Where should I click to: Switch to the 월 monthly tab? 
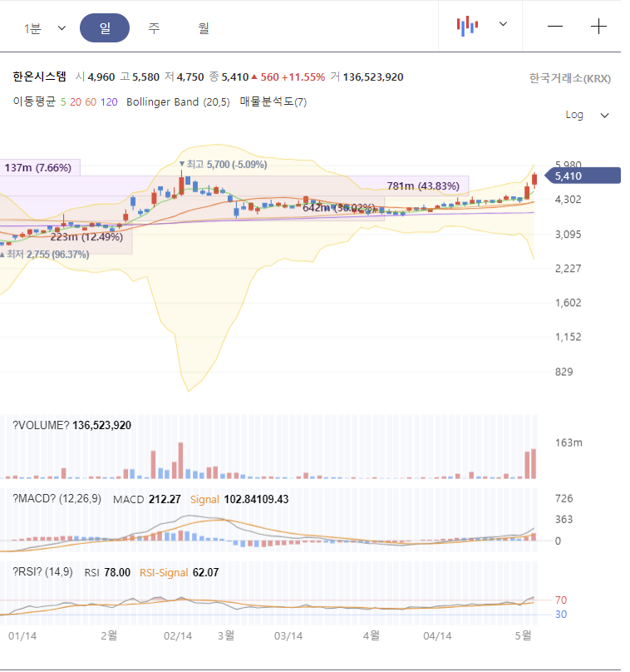pos(204,28)
